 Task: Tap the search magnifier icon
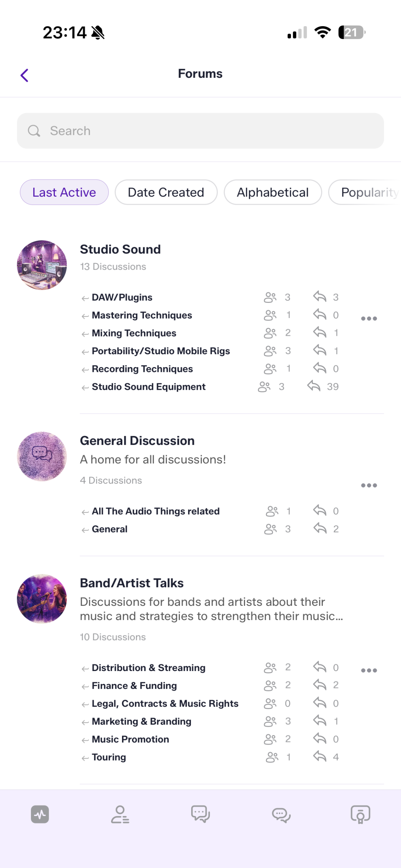pyautogui.click(x=34, y=130)
